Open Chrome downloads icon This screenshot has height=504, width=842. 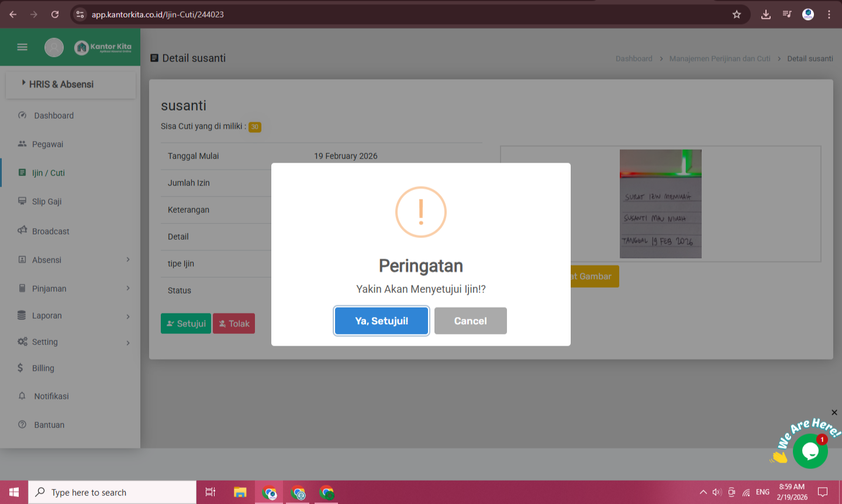point(765,15)
